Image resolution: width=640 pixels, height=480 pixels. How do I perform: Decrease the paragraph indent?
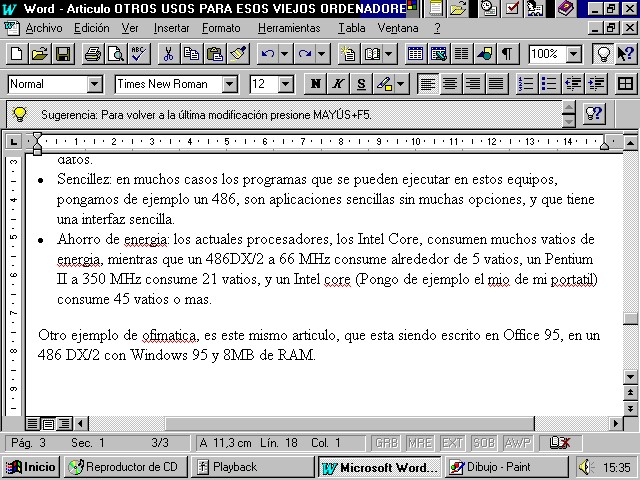(573, 84)
